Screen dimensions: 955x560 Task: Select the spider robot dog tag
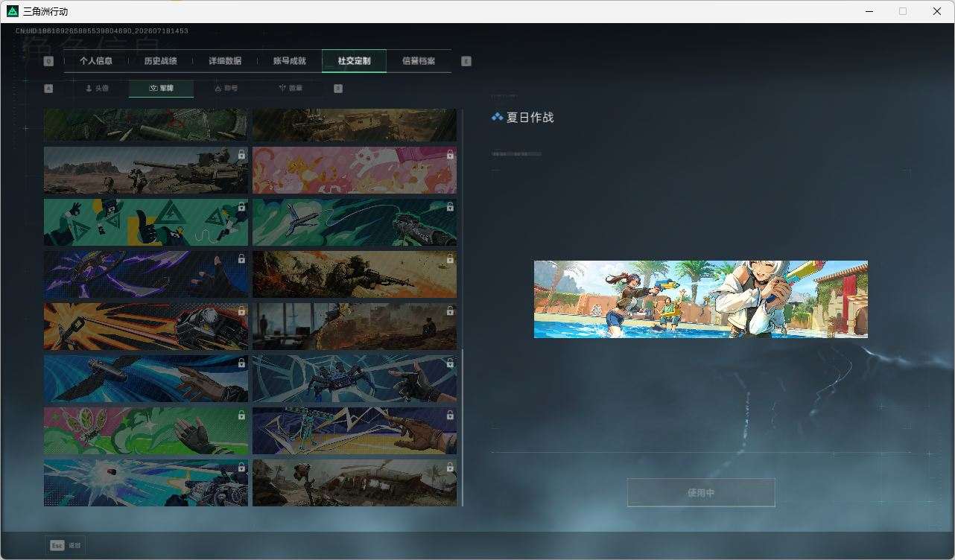point(355,378)
